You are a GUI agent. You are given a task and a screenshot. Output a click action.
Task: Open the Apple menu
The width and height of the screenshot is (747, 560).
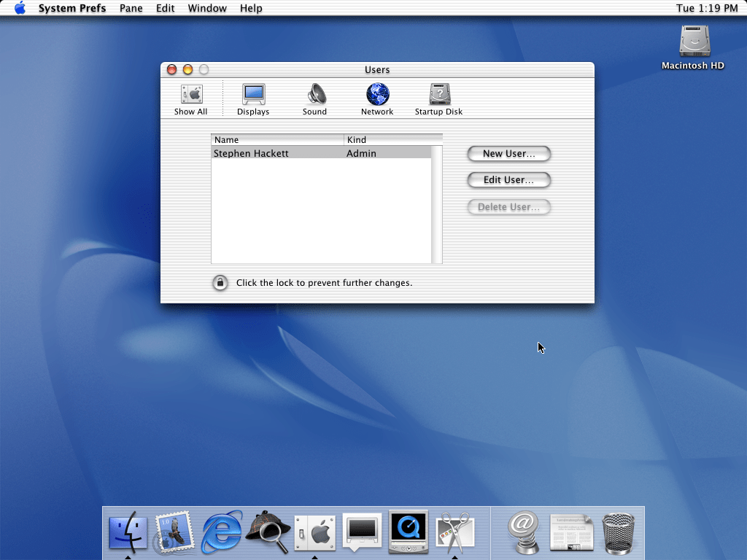[20, 8]
